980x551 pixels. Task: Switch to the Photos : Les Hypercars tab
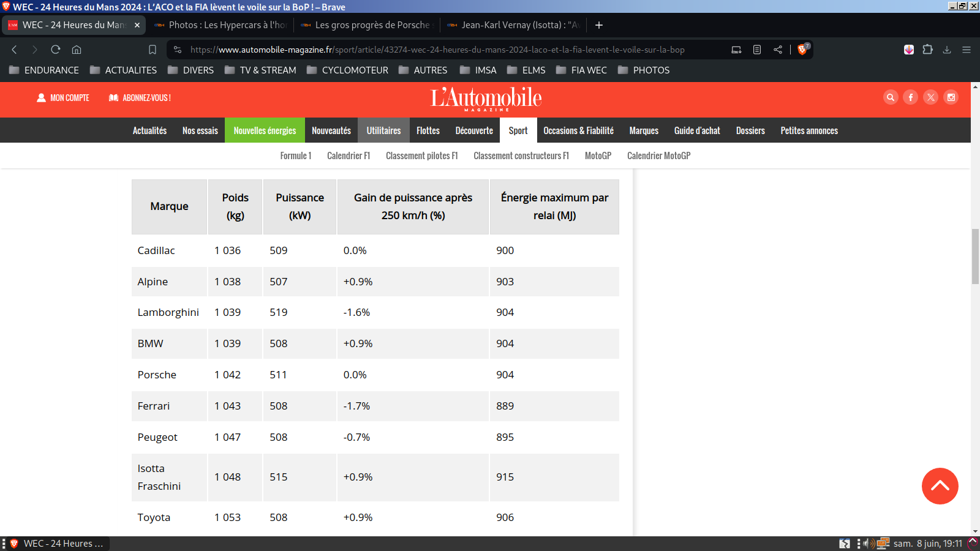point(221,25)
